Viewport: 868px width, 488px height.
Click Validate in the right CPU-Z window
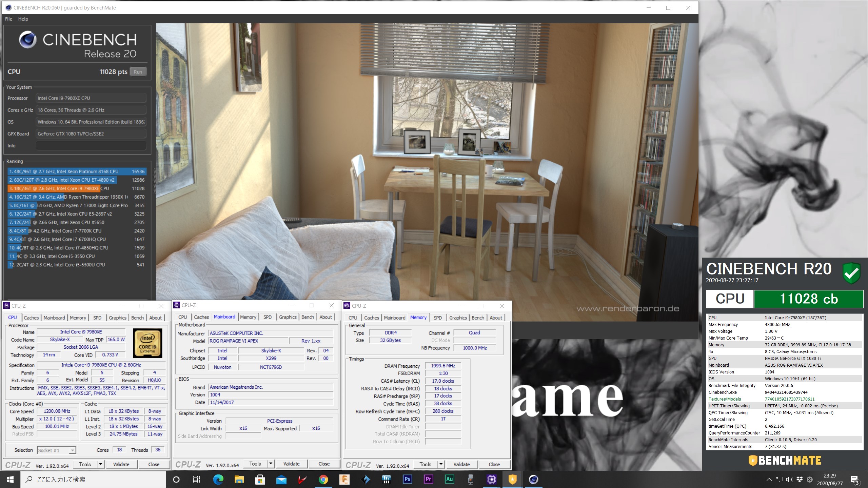461,464
